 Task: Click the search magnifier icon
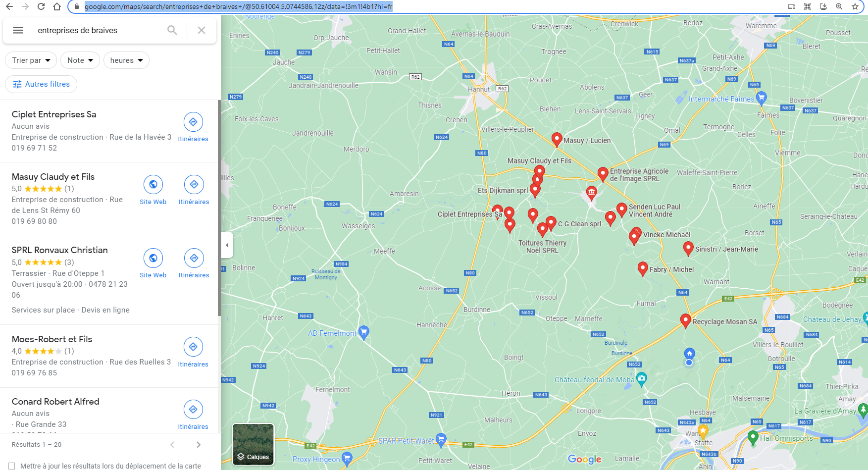[172, 30]
